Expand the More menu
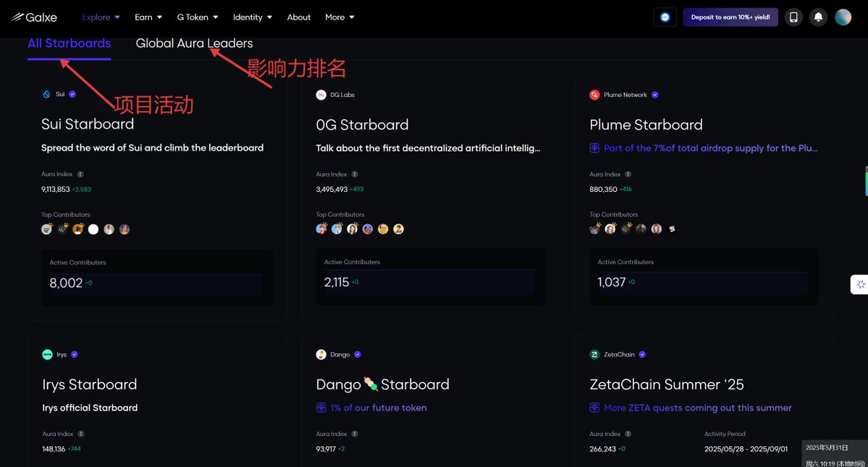Viewport: 868px width, 467px height. point(340,17)
